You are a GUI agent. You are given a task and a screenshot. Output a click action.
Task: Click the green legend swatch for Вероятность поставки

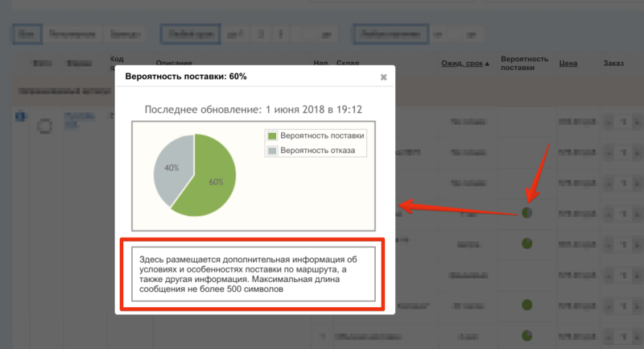click(x=272, y=135)
